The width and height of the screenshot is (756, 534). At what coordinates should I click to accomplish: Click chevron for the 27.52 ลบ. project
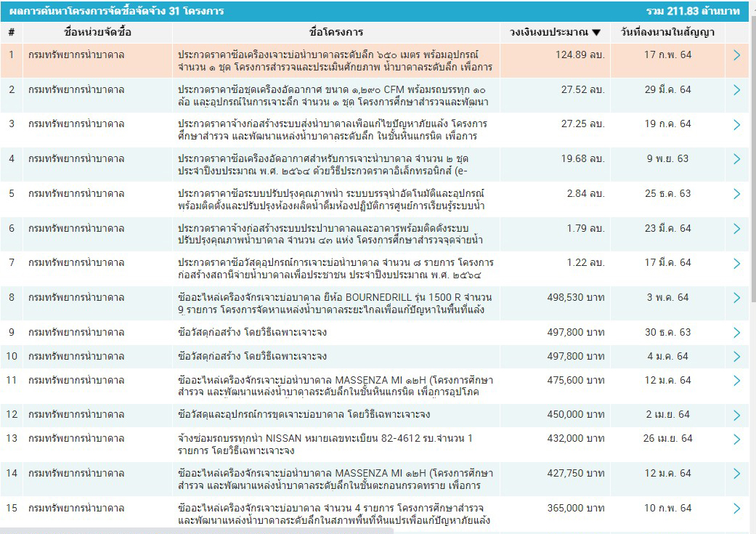click(x=736, y=90)
